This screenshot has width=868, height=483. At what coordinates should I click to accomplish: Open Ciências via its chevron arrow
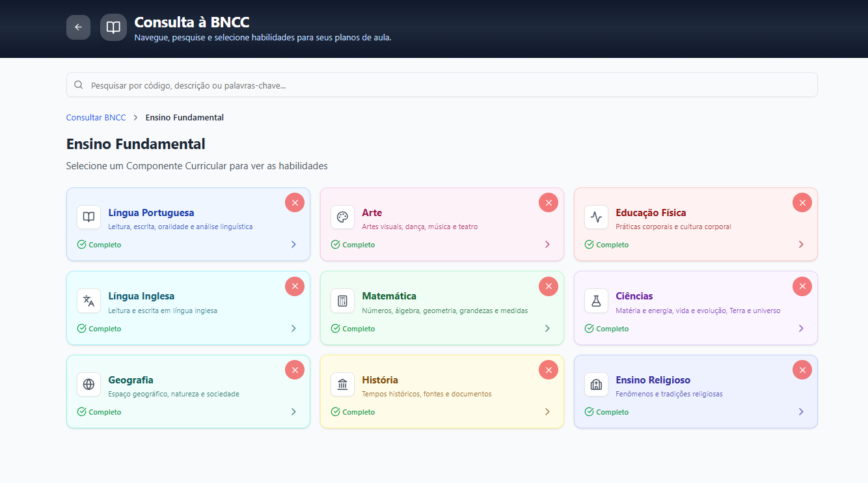pyautogui.click(x=801, y=329)
